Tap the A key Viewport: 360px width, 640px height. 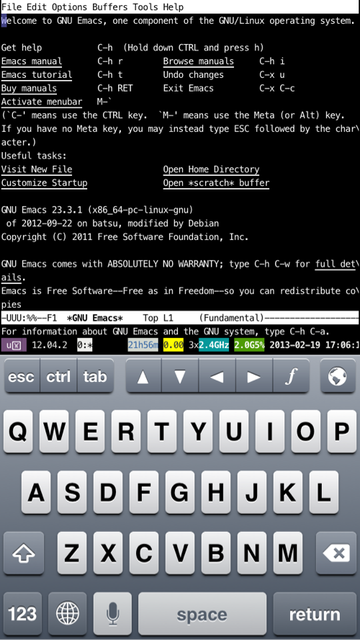(36, 492)
